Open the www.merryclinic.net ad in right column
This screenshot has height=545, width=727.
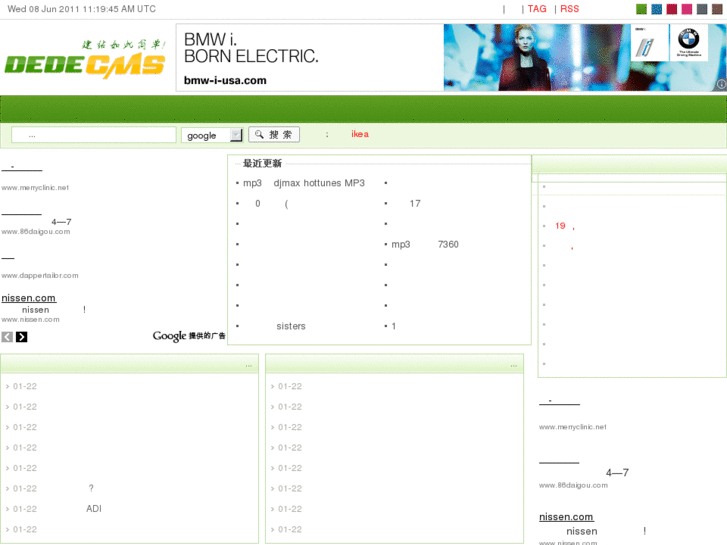(573, 427)
